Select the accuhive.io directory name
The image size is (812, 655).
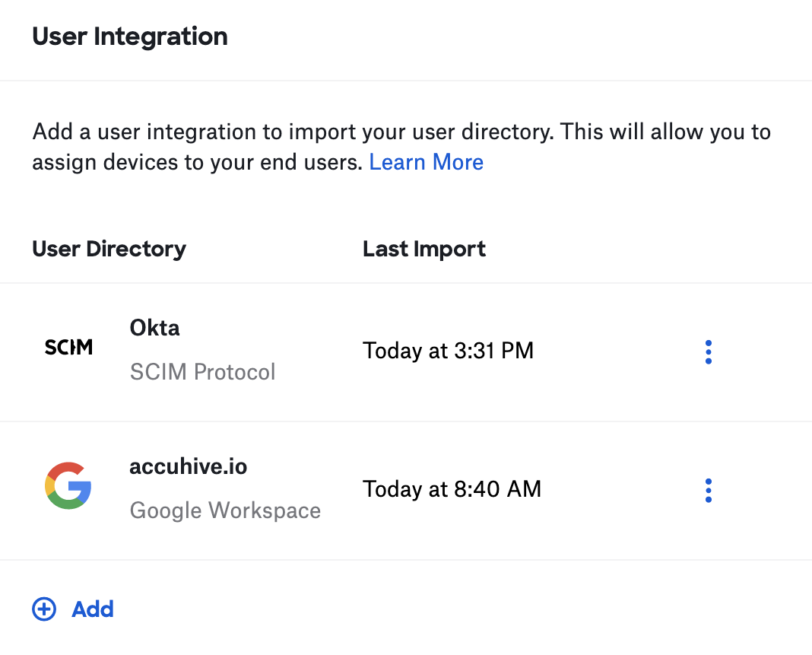tap(189, 466)
